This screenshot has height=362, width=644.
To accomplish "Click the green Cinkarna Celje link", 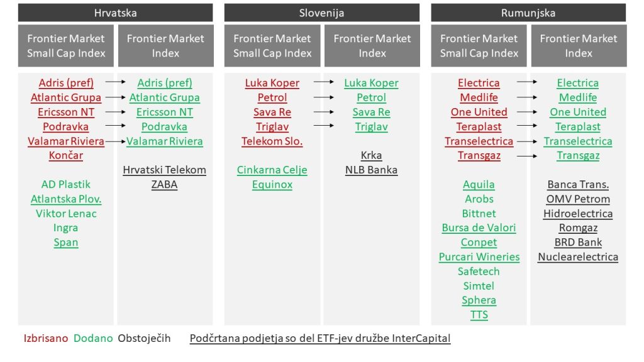I will 272,170.
